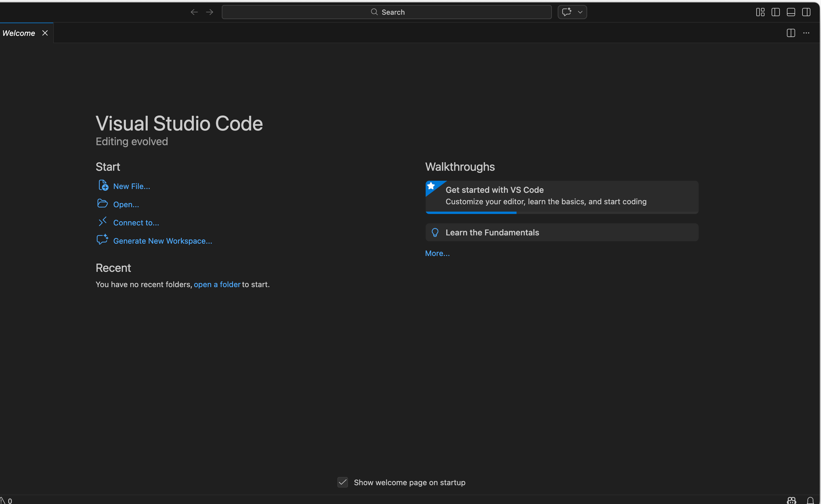The image size is (821, 504).
Task: Uncheck Show welcome page on startup
Action: point(343,482)
